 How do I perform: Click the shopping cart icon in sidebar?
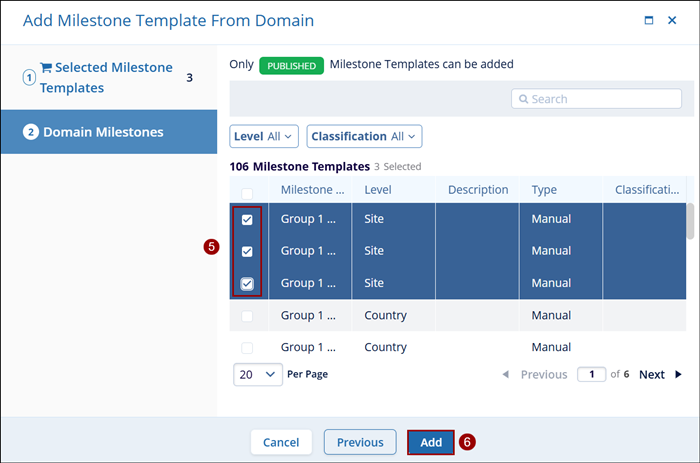(x=46, y=68)
